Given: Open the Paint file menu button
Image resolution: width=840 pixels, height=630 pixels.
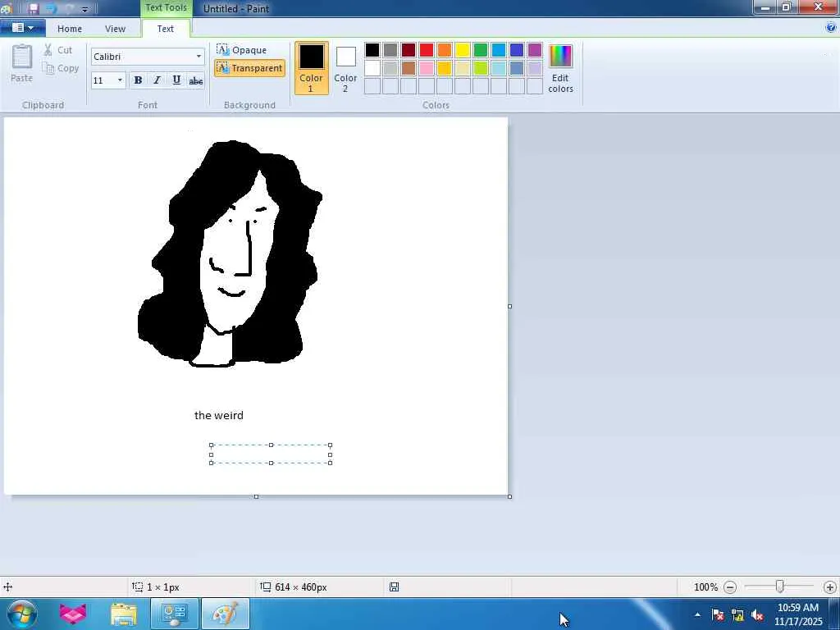Looking at the screenshot, I should pos(22,28).
